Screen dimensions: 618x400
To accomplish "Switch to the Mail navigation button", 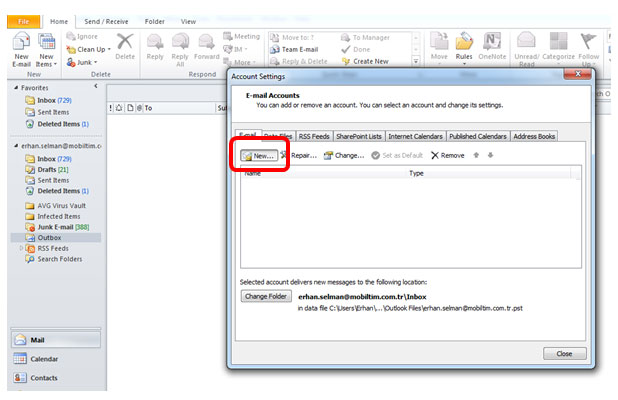I will click(x=56, y=340).
